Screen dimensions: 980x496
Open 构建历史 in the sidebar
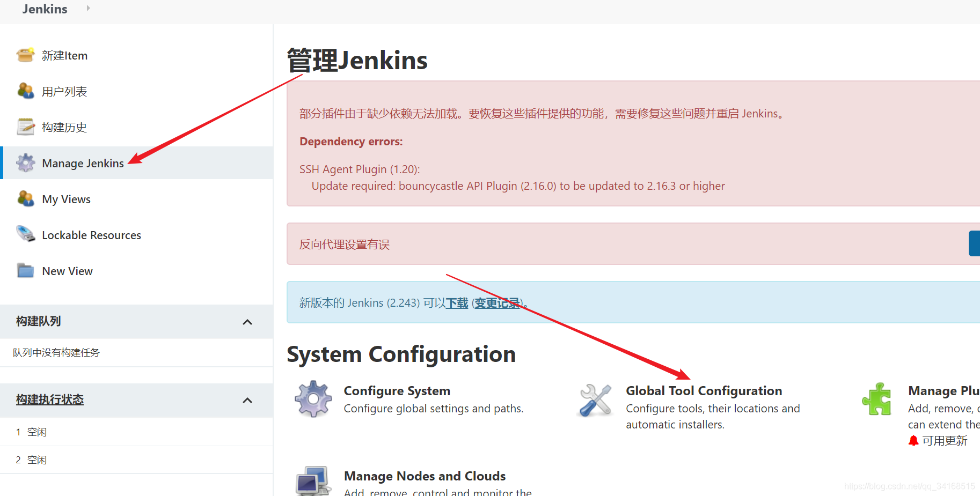tap(64, 128)
